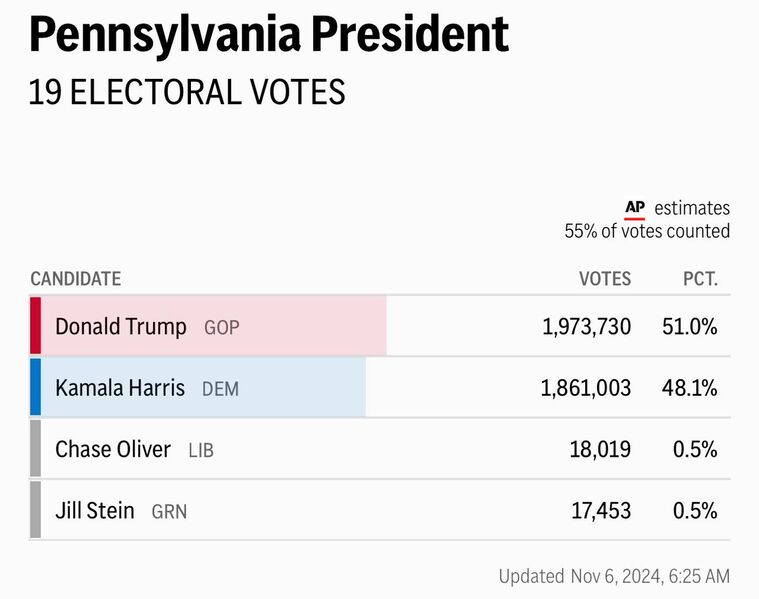Click Trump's 1,973,730 vote count
Screen dimensions: 759x599
click(586, 327)
